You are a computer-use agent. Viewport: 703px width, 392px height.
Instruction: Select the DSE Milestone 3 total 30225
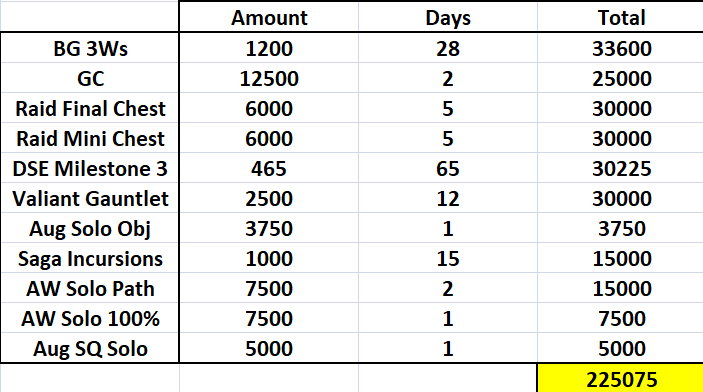[621, 168]
